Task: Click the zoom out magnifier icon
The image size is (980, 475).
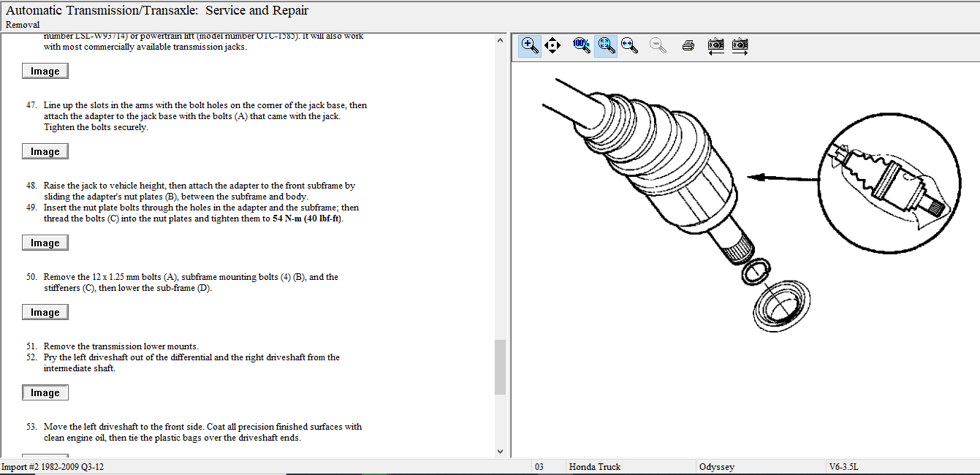Action: [658, 46]
